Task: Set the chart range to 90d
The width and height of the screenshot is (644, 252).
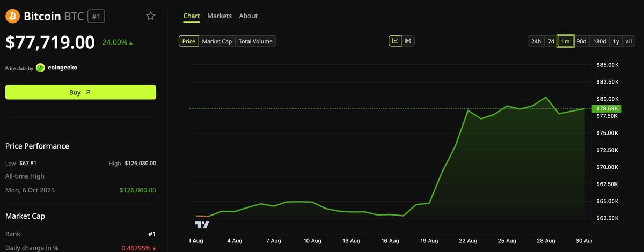Action: coord(581,41)
